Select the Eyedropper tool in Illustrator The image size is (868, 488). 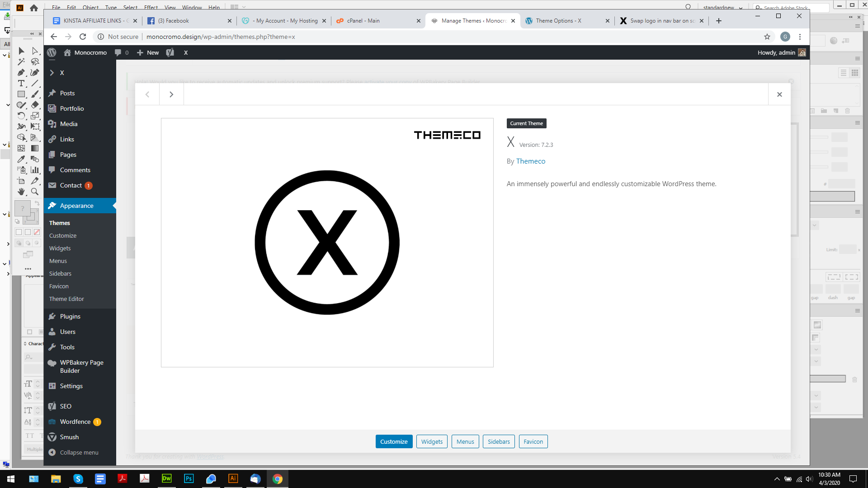pyautogui.click(x=21, y=159)
